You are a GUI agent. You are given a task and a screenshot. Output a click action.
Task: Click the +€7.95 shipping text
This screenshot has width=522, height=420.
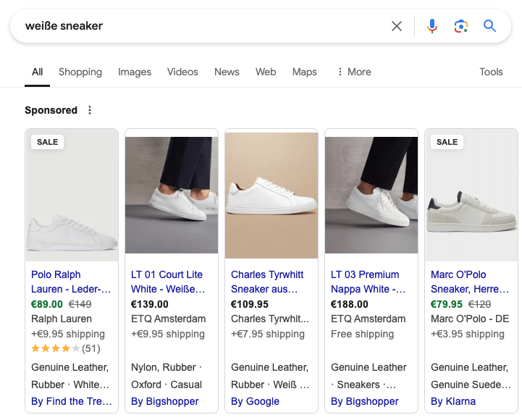click(x=268, y=334)
